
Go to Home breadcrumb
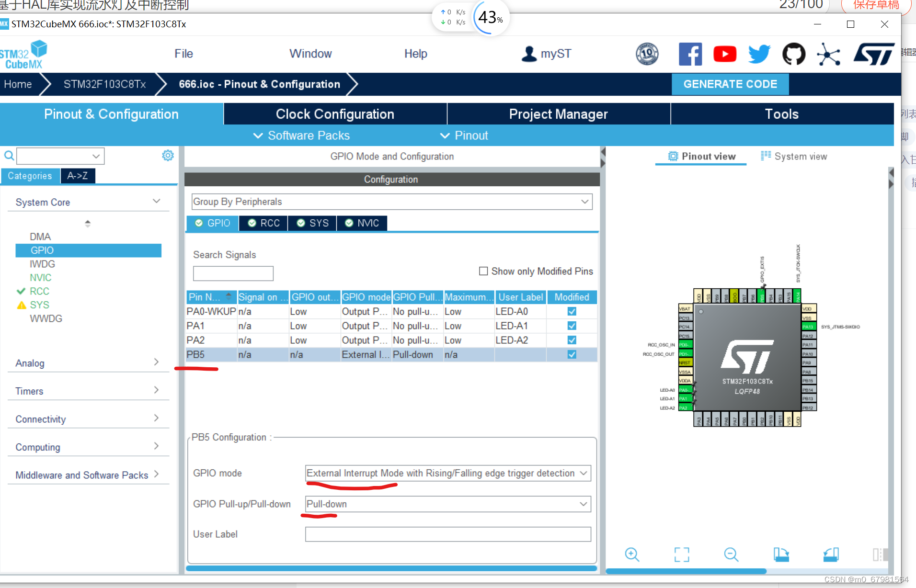coord(18,84)
